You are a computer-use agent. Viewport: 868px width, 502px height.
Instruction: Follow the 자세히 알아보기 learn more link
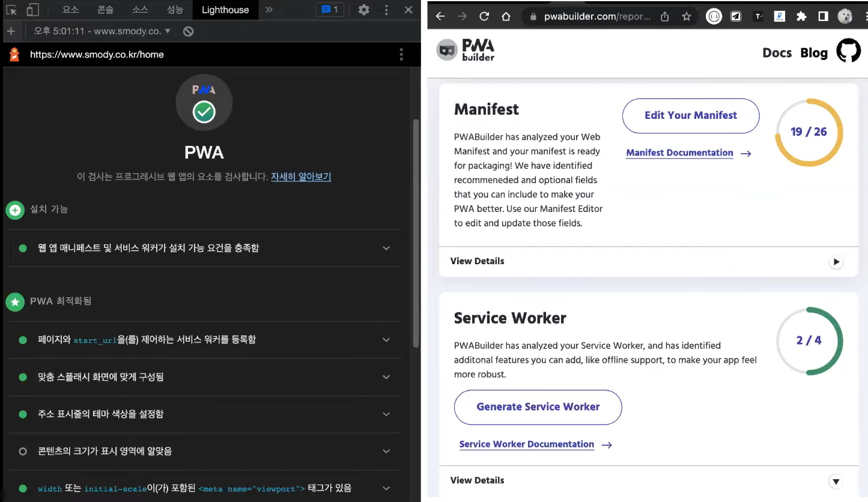[301, 177]
